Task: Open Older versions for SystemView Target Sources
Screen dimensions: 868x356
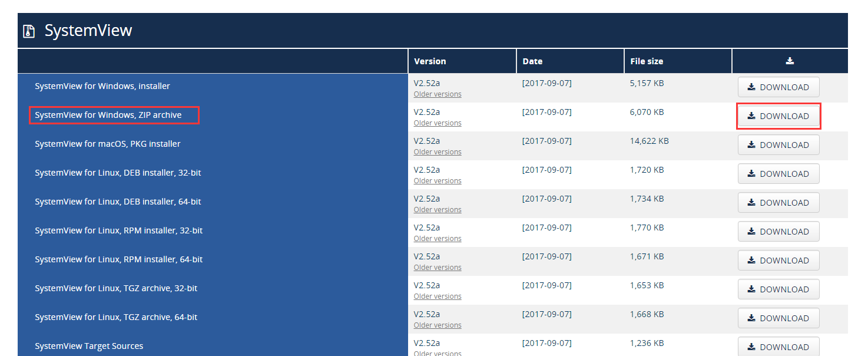Action: [x=437, y=352]
